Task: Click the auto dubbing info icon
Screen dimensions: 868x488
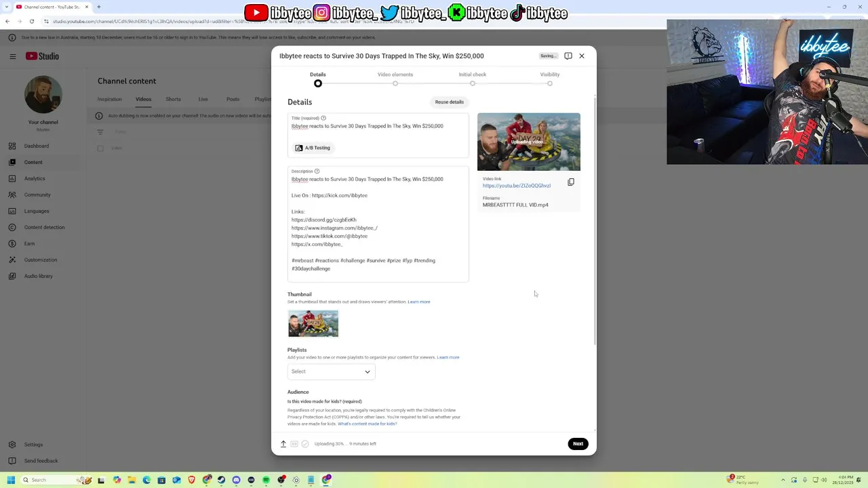Action: pyautogui.click(x=99, y=116)
